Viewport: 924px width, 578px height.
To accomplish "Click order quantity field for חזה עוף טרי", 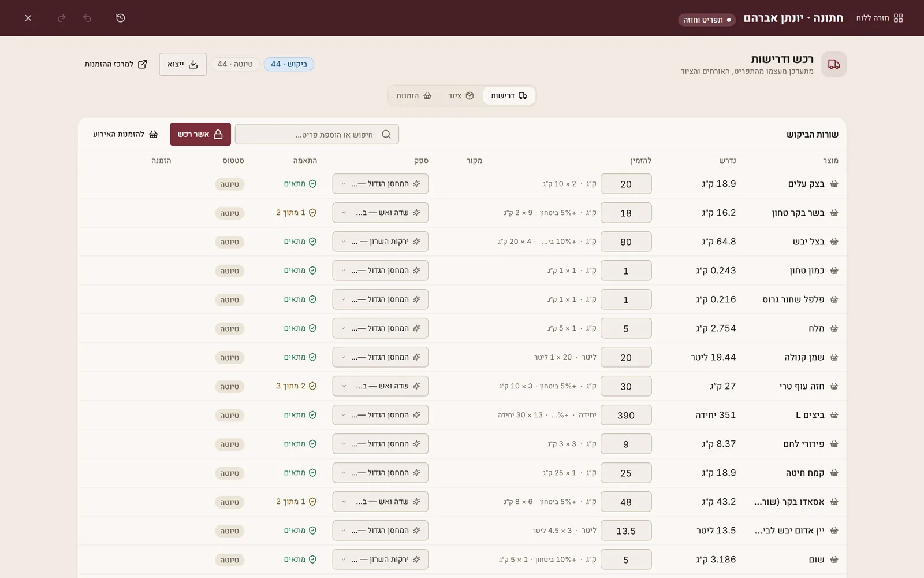I will tap(626, 386).
